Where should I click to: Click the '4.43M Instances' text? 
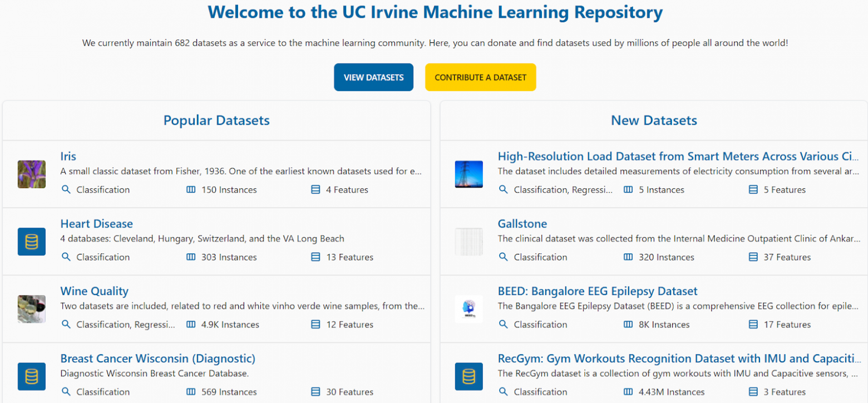point(672,392)
